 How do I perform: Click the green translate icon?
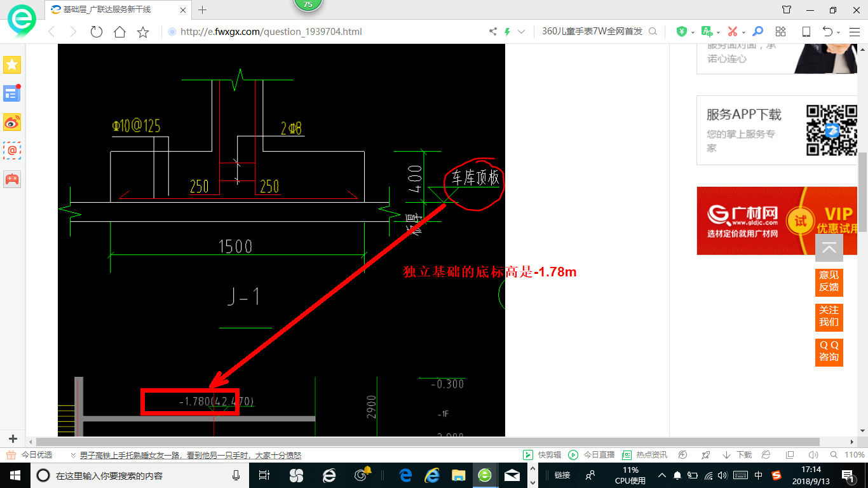pos(707,32)
